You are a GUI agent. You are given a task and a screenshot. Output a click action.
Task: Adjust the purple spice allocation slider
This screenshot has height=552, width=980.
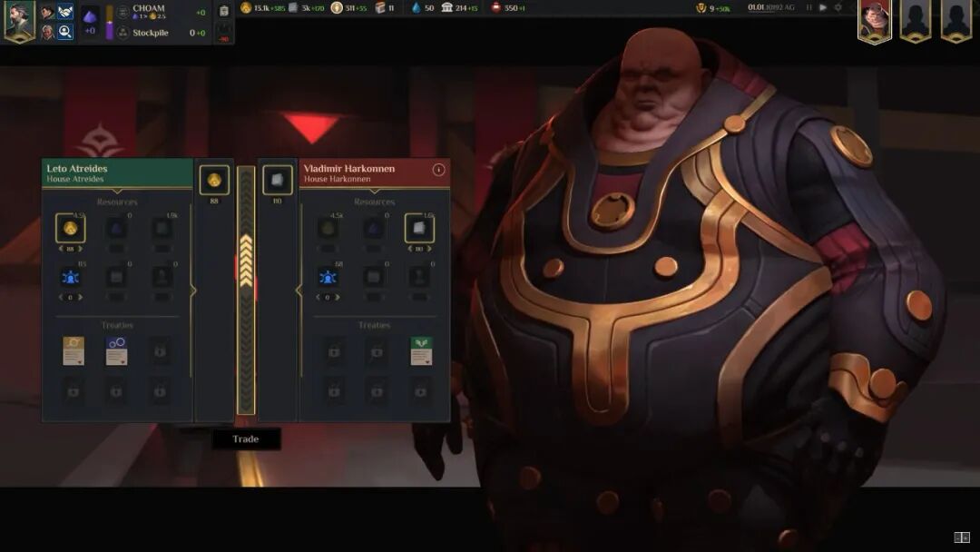[x=110, y=23]
